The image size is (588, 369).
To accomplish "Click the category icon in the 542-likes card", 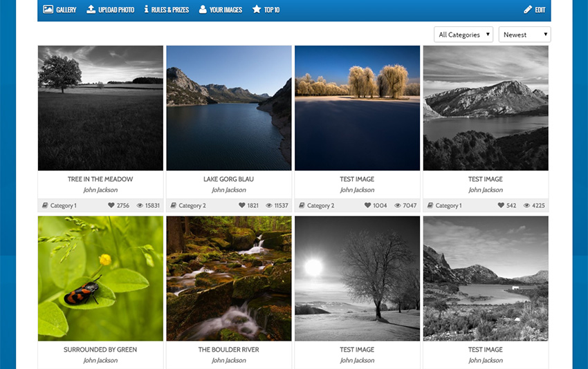I will click(x=430, y=205).
